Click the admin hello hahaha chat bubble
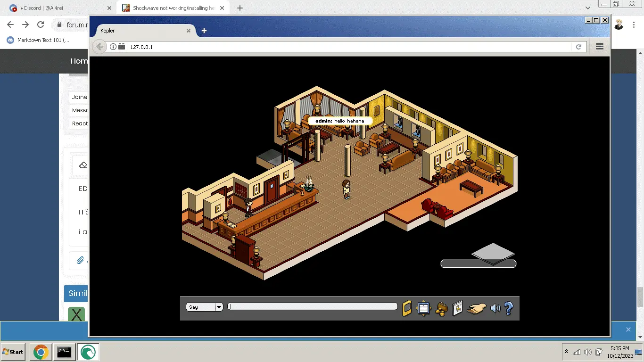 pos(340,121)
